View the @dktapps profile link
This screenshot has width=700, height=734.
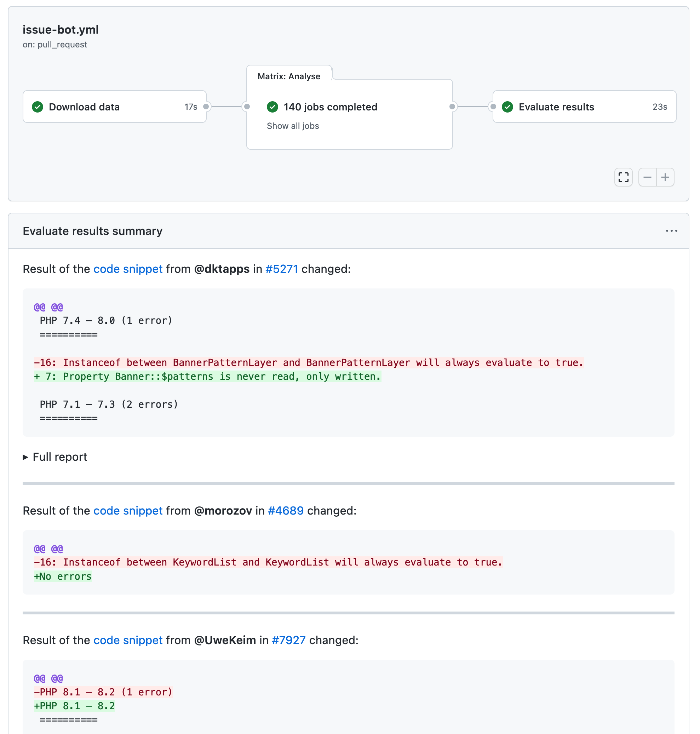click(222, 269)
